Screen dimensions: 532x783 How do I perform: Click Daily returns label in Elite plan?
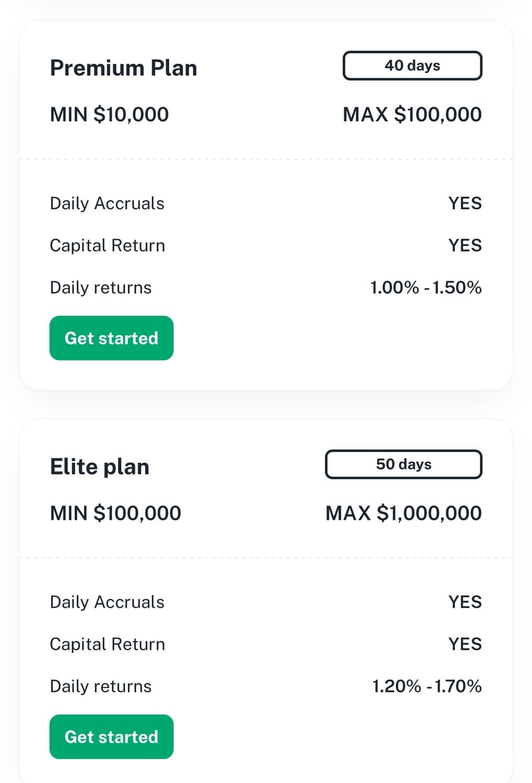tap(101, 686)
